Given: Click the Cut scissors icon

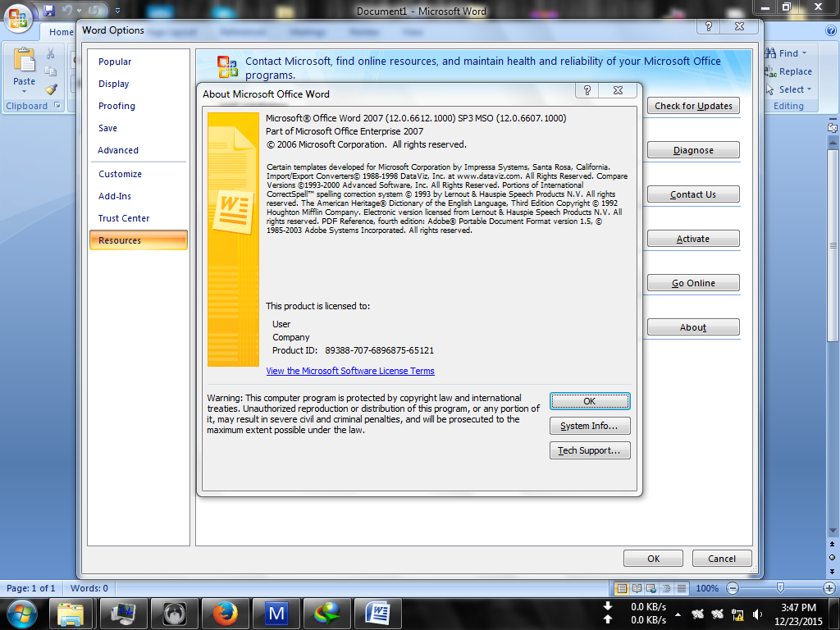Looking at the screenshot, I should [50, 53].
